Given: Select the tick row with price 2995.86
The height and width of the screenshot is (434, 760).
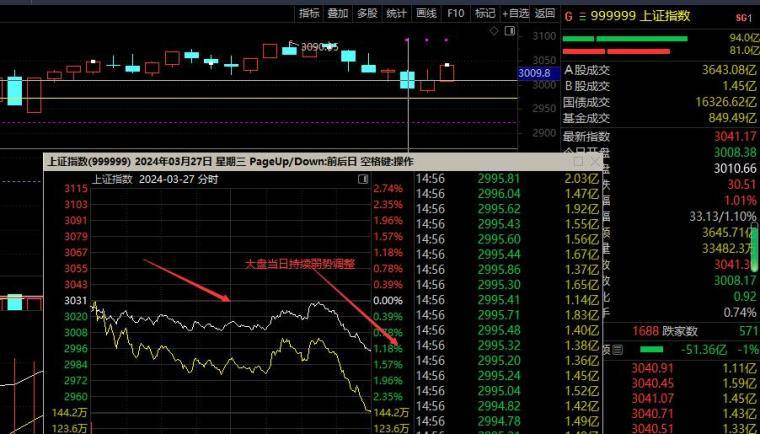Looking at the screenshot, I should coord(508,270).
